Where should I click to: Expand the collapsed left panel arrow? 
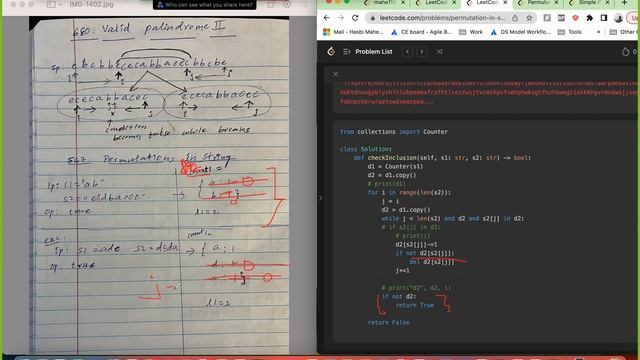(x=320, y=198)
